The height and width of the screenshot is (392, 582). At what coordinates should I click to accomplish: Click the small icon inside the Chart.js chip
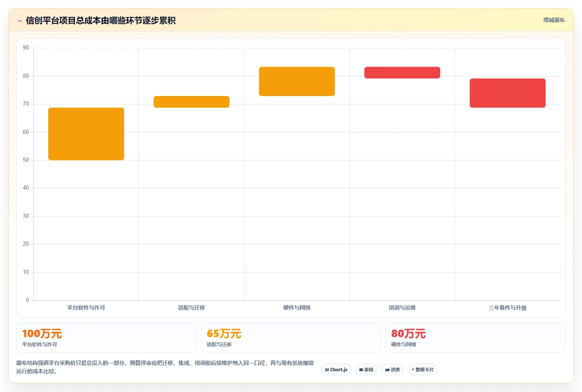(x=327, y=370)
